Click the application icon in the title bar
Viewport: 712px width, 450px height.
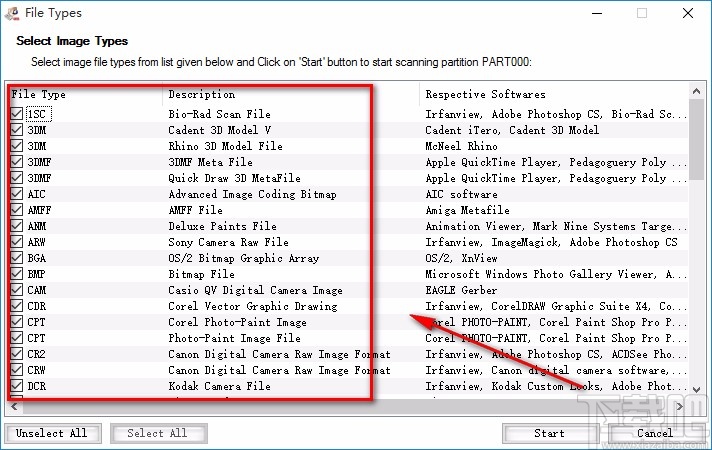[x=12, y=13]
